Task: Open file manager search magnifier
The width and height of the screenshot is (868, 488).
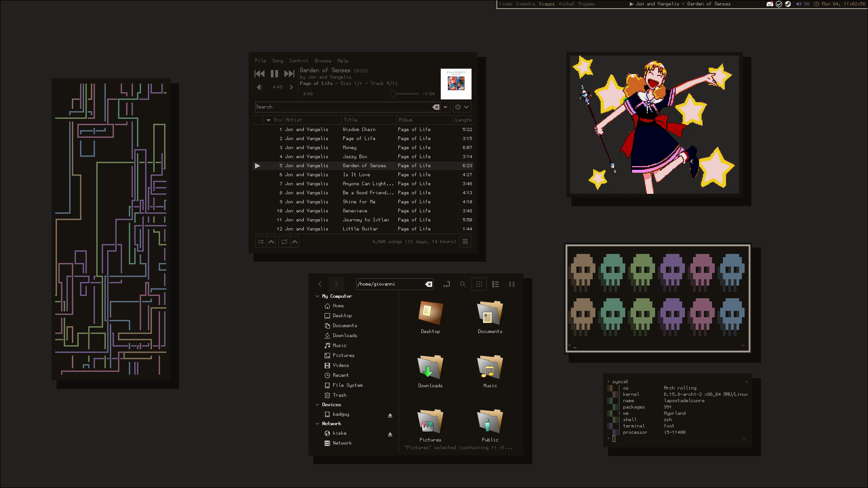Action: (x=463, y=284)
